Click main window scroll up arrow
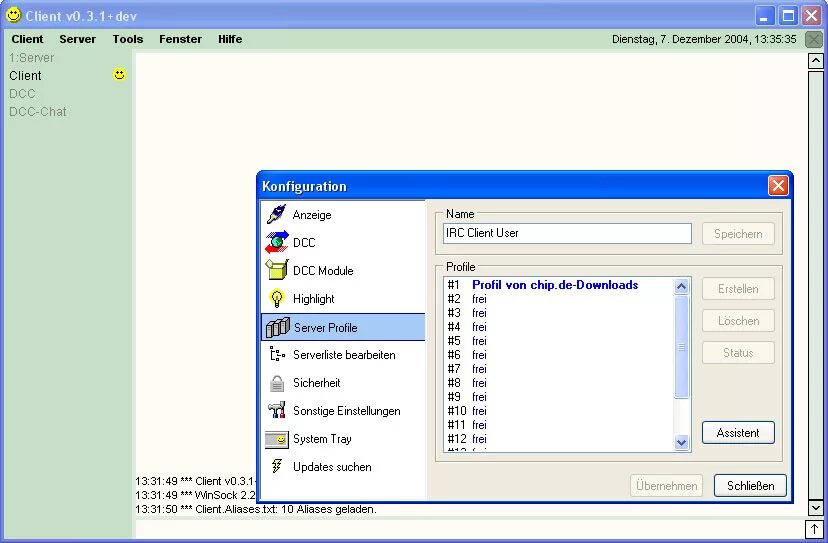828x543 pixels. coord(815,60)
